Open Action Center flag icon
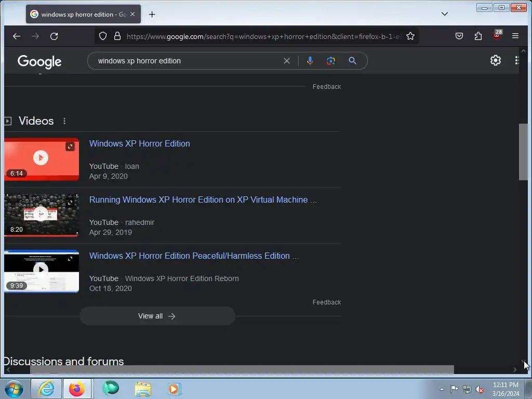Viewport: 532px width, 399px height. click(454, 389)
